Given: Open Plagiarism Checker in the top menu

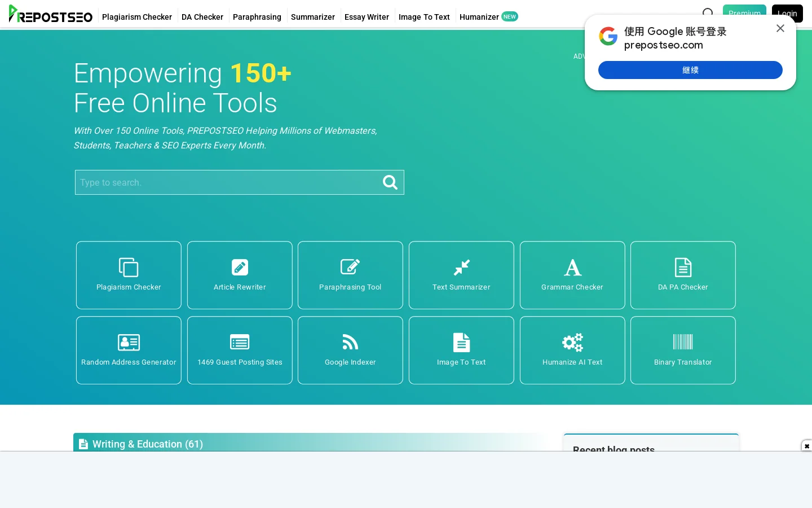Looking at the screenshot, I should [x=137, y=17].
